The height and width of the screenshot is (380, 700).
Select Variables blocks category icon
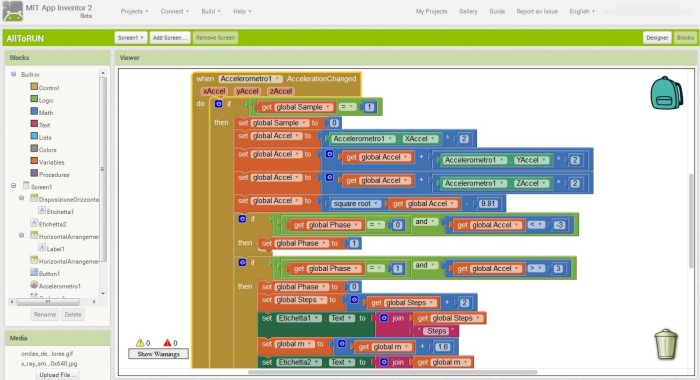pyautogui.click(x=34, y=161)
